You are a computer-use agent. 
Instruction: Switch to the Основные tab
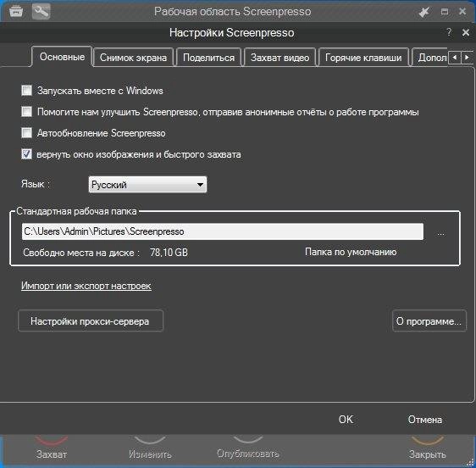point(62,57)
